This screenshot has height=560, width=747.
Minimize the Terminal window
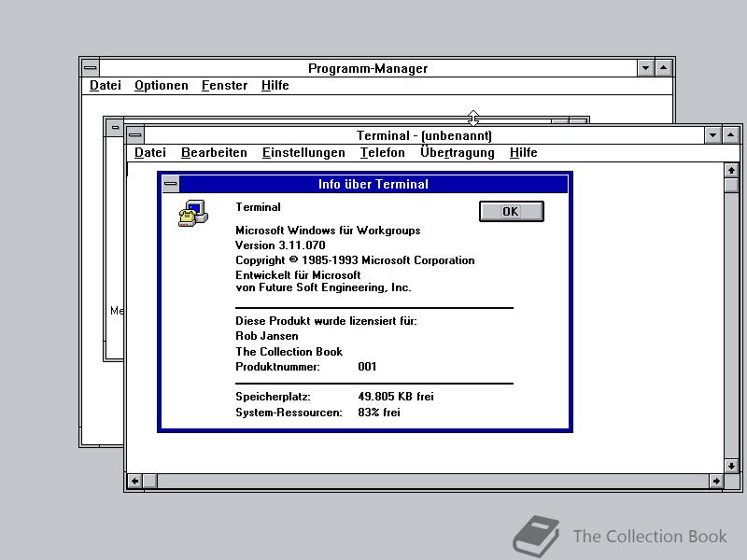712,135
